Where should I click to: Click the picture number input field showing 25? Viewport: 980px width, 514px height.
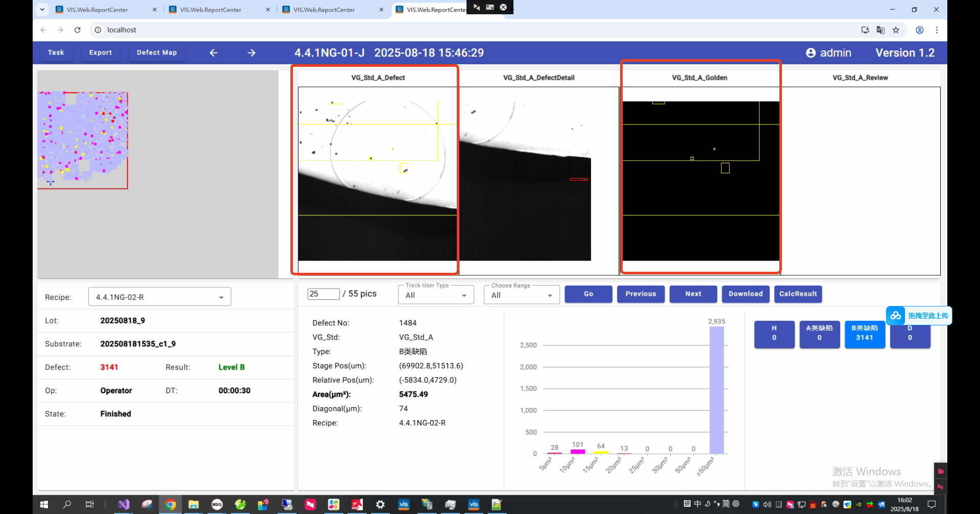(x=323, y=294)
